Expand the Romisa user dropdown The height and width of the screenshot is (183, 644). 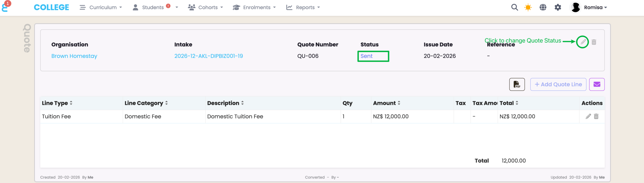(595, 7)
